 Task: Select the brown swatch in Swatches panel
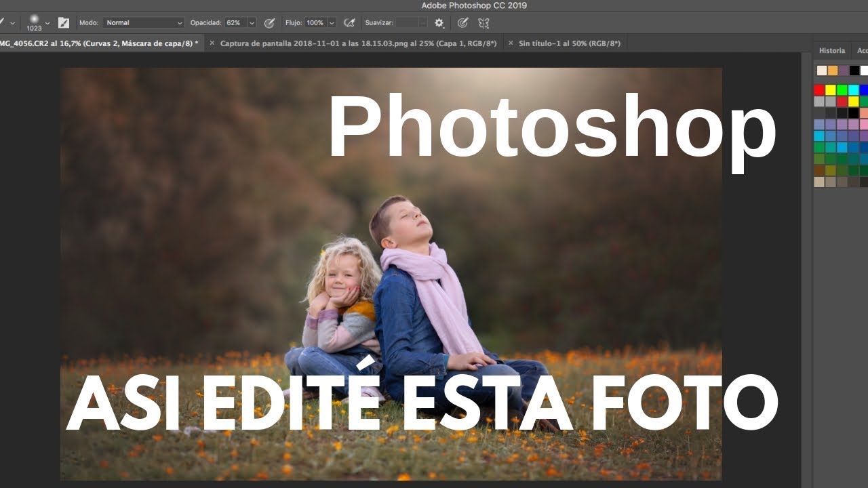(819, 171)
